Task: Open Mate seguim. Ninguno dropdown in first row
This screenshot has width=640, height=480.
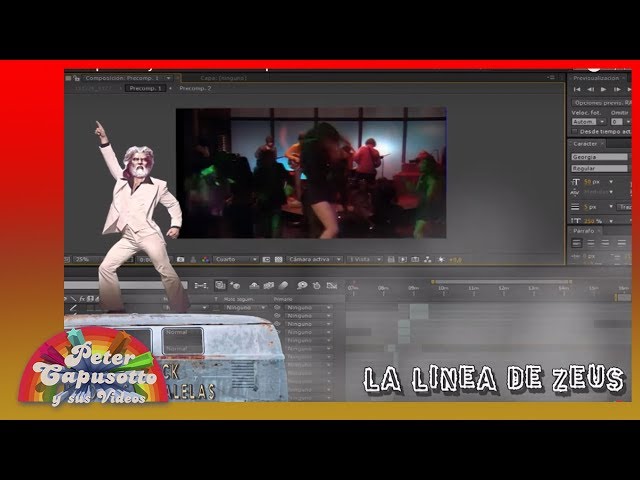Action: [x=246, y=307]
